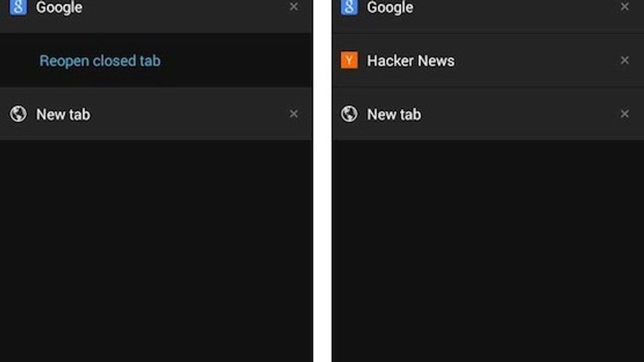The height and width of the screenshot is (362, 644).
Task: Click empty dark area below the Reopen closed tab list
Action: coord(156,251)
